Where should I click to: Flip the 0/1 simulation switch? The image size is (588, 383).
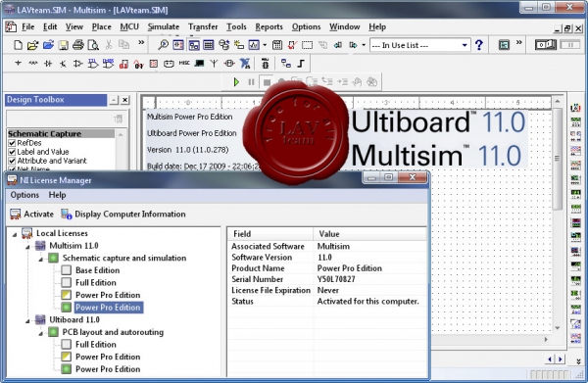point(546,45)
